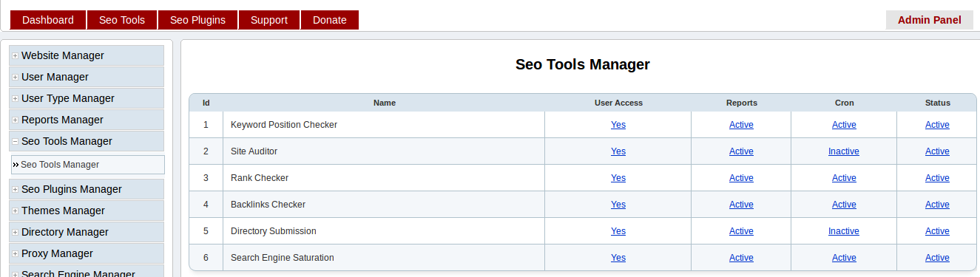The image size is (980, 277).
Task: Select the 'Rank Checker' name cell
Action: pyautogui.click(x=384, y=178)
